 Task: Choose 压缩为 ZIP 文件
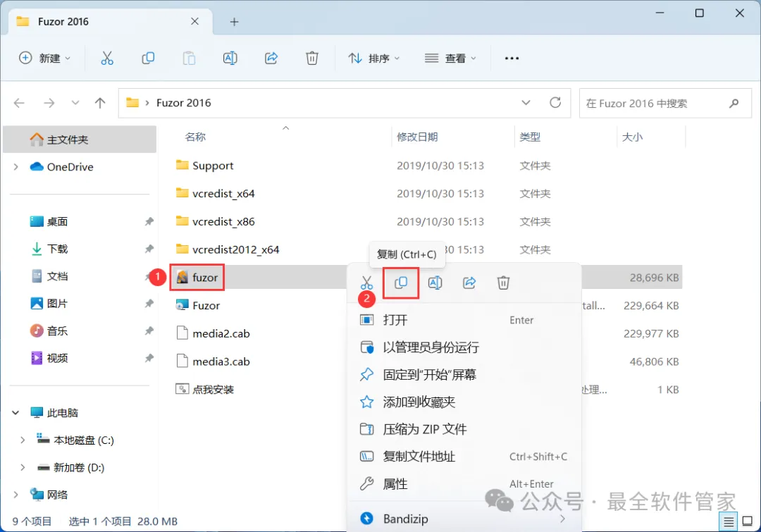[464, 429]
